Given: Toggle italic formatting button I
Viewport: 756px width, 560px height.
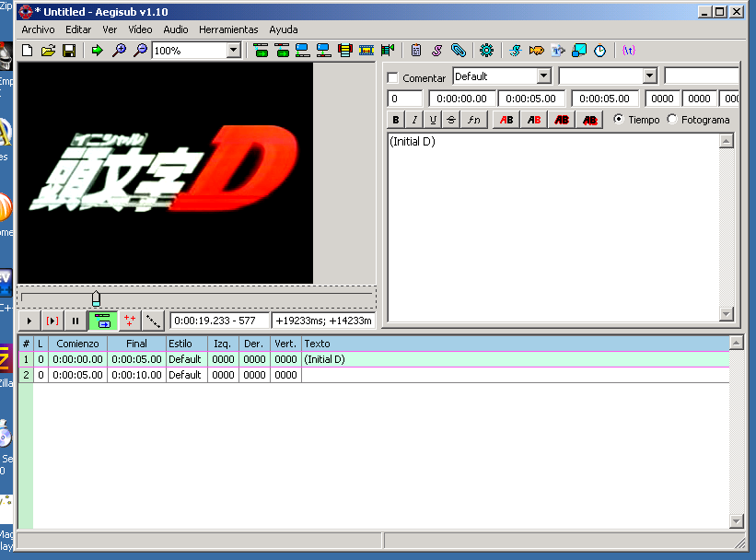Looking at the screenshot, I should (414, 120).
